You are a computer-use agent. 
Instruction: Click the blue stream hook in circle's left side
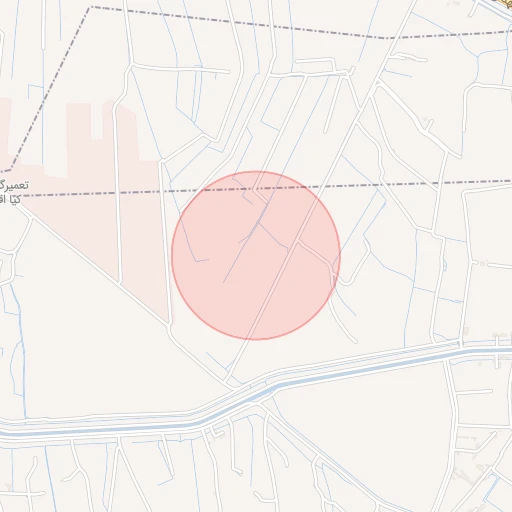[199, 260]
